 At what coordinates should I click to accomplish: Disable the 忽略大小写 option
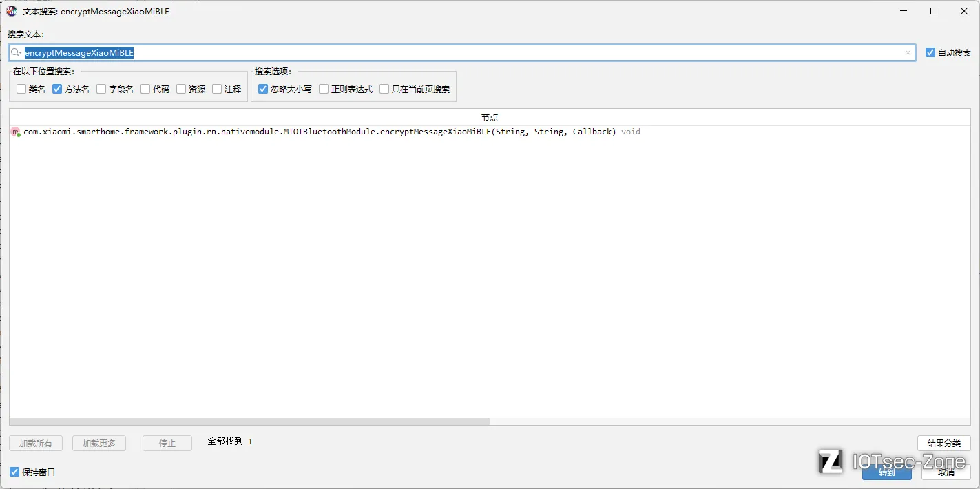click(263, 89)
